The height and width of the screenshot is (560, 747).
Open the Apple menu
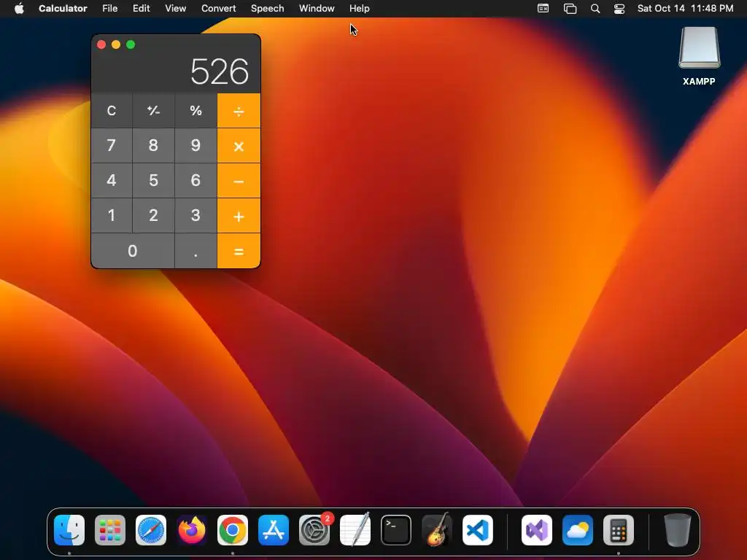pyautogui.click(x=19, y=9)
